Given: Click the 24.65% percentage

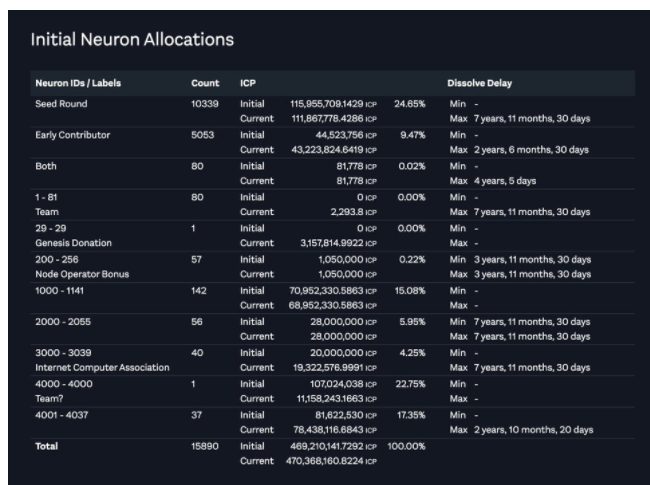Looking at the screenshot, I should click(x=410, y=104).
